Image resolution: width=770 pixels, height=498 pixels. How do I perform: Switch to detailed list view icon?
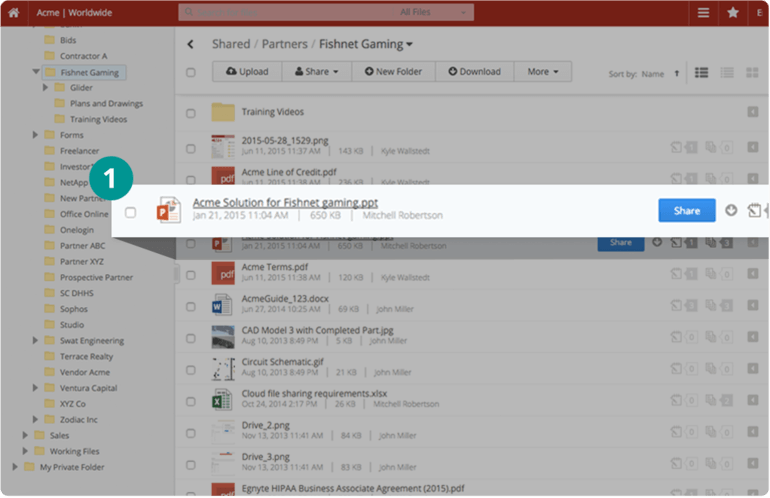point(701,73)
